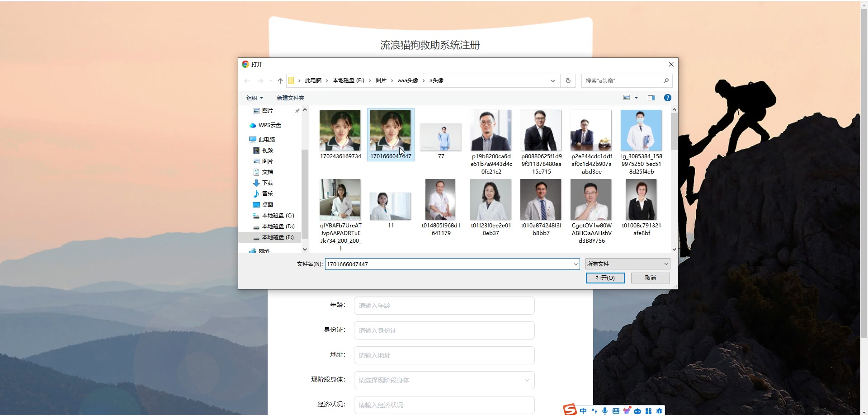Expand the chevron after 本地磁盘 (E:) breadcrumb
868x415 pixels.
(370, 80)
